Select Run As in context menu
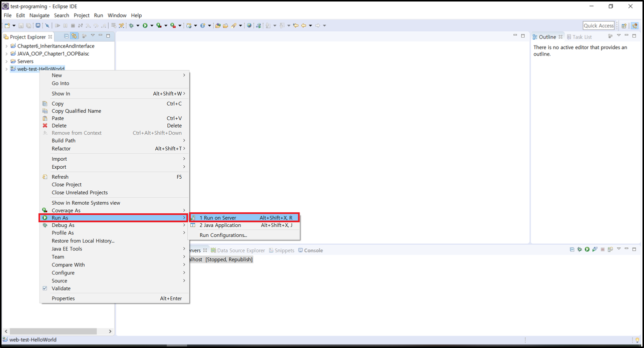The height and width of the screenshot is (348, 644). tap(115, 218)
